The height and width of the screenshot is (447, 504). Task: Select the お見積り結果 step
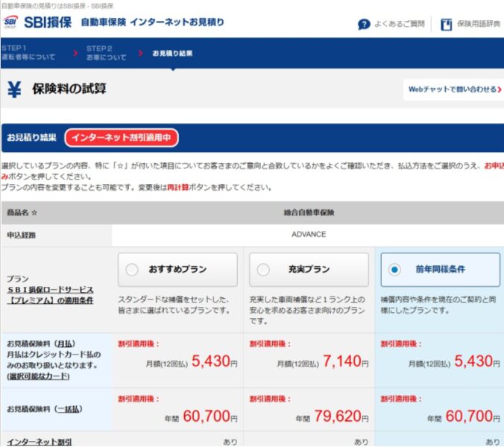(x=172, y=54)
